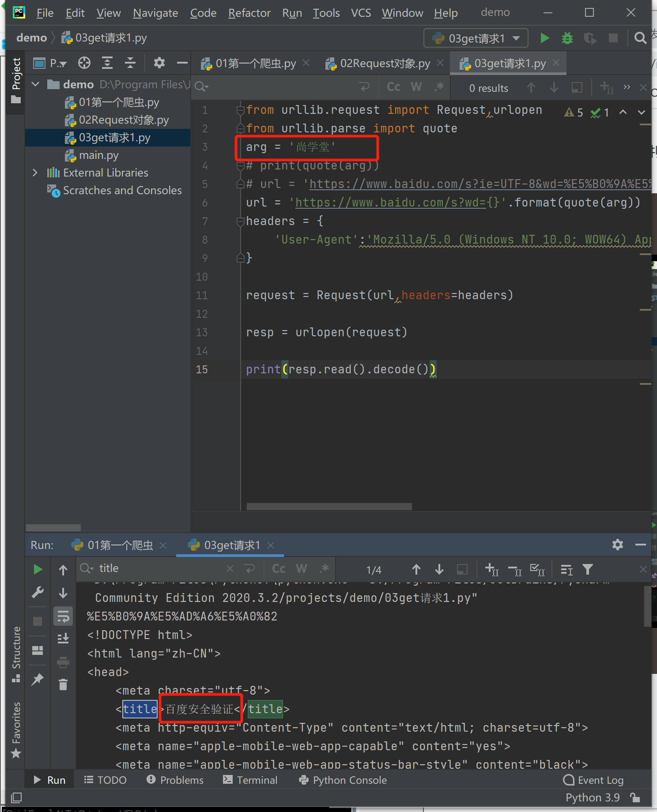Show more search options double chevron
Viewport: 657px width, 812px height.
click(x=627, y=87)
